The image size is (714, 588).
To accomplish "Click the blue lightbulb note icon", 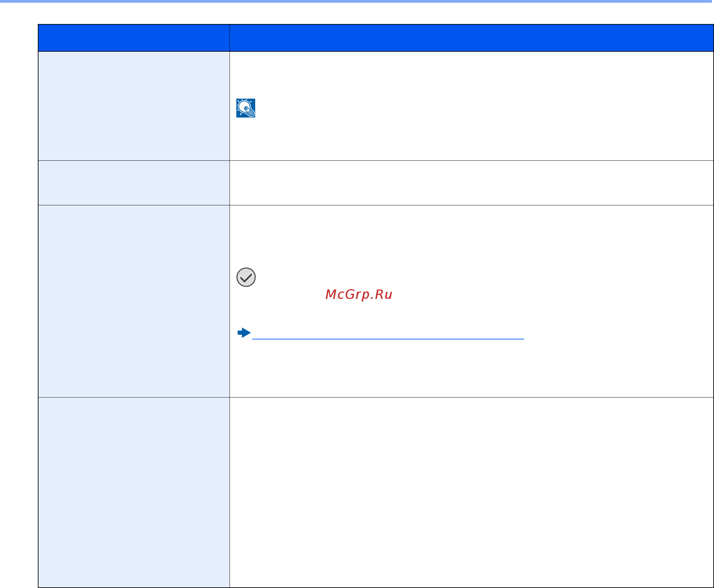I will point(245,108).
